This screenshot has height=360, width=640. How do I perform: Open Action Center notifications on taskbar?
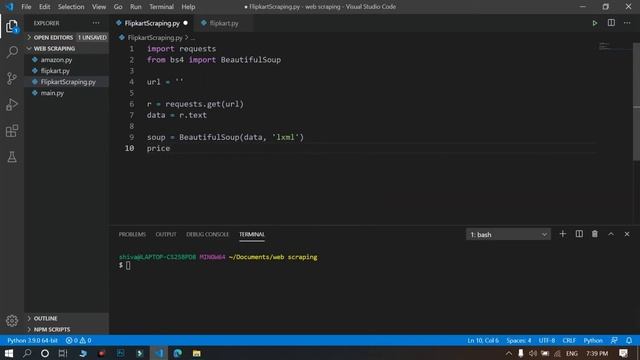pos(623,353)
